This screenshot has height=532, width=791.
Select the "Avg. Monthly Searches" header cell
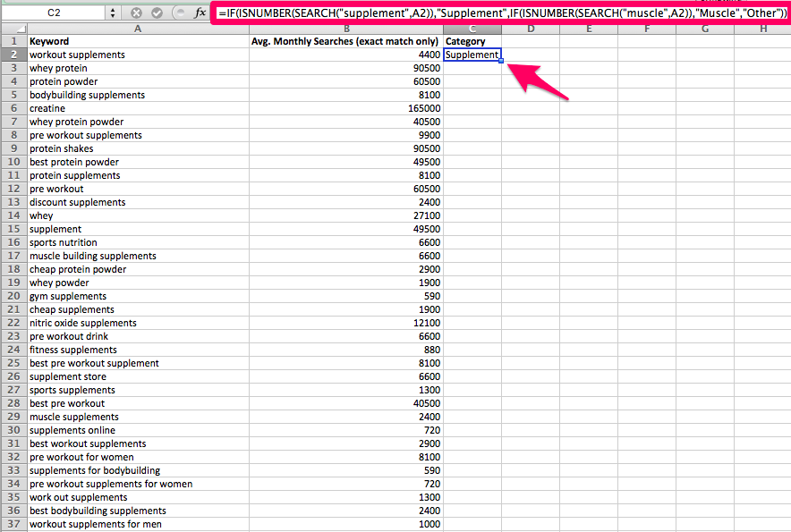point(345,41)
